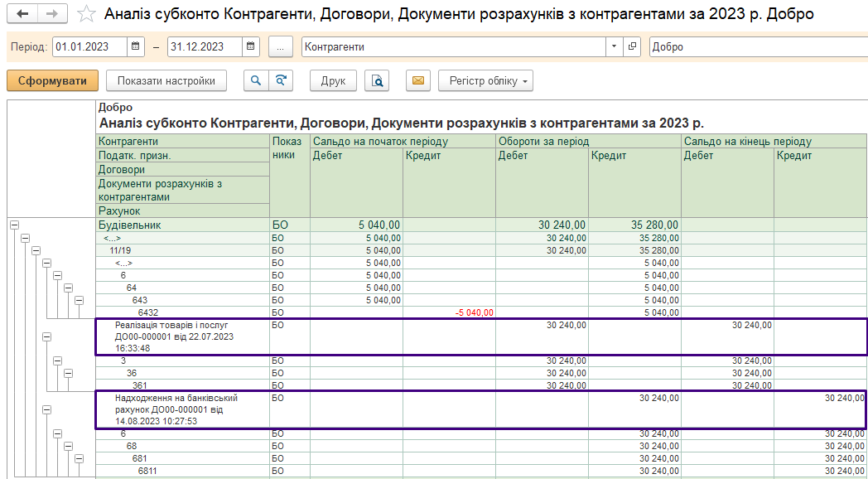Image resolution: width=868 pixels, height=479 pixels.
Task: Collapse the 681 account row
Action: pyautogui.click(x=80, y=458)
